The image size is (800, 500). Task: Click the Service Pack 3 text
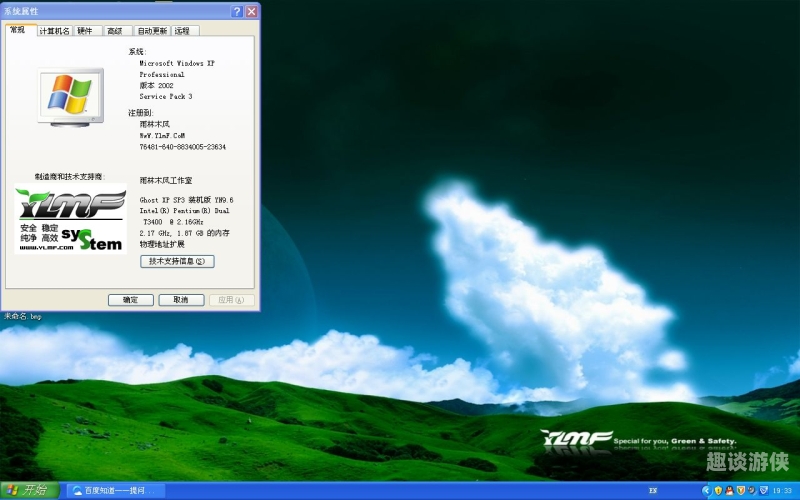coord(166,96)
